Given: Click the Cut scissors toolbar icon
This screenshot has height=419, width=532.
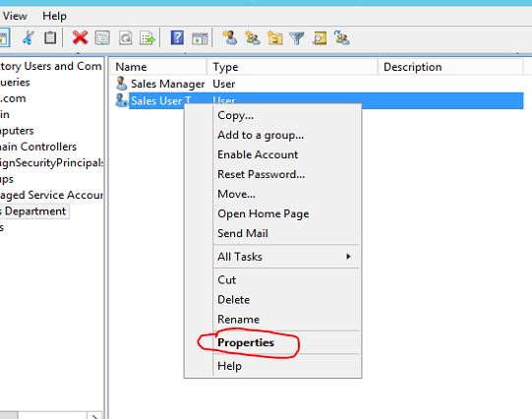Looking at the screenshot, I should [x=29, y=37].
